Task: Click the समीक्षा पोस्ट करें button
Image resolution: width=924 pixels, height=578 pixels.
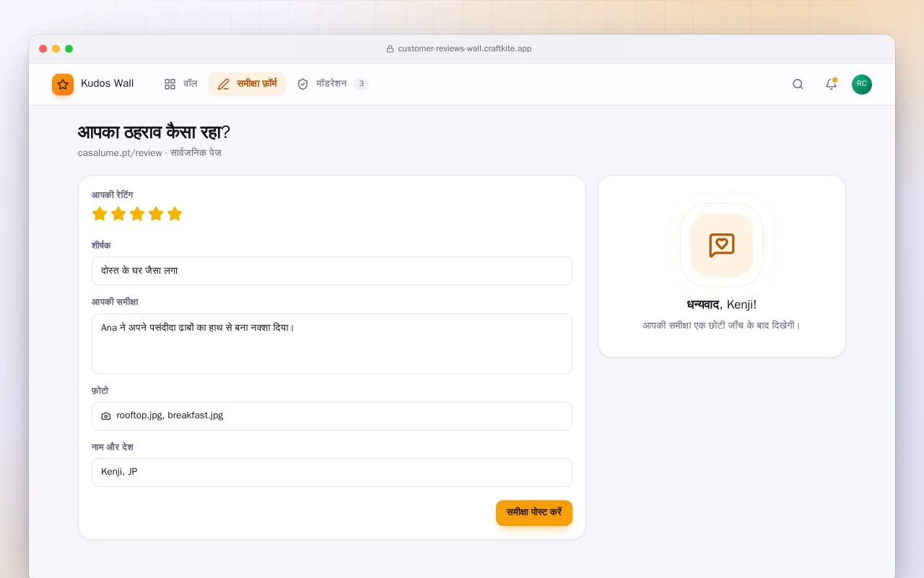Action: pyautogui.click(x=534, y=513)
